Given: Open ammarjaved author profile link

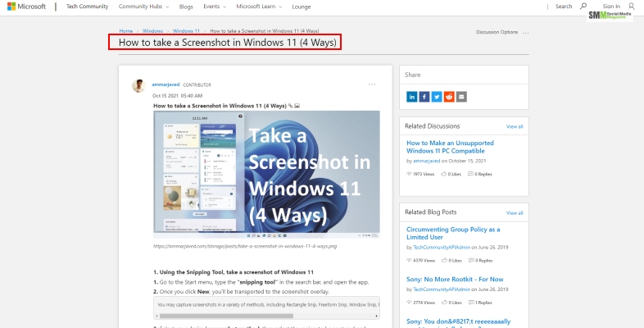Looking at the screenshot, I should pos(166,84).
